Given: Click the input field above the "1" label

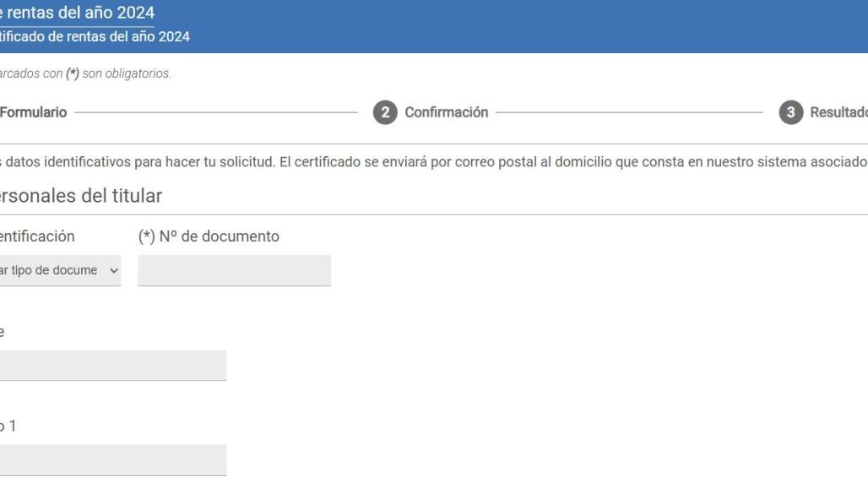Looking at the screenshot, I should [113, 365].
